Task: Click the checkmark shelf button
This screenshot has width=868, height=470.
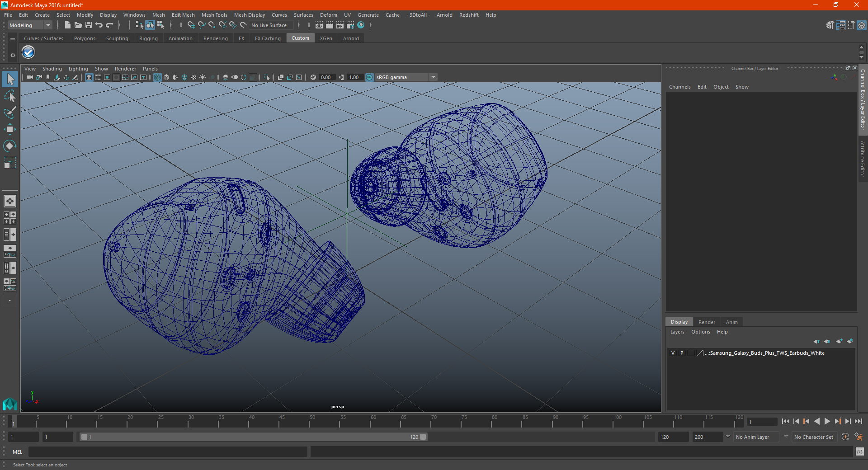Action: (x=28, y=52)
